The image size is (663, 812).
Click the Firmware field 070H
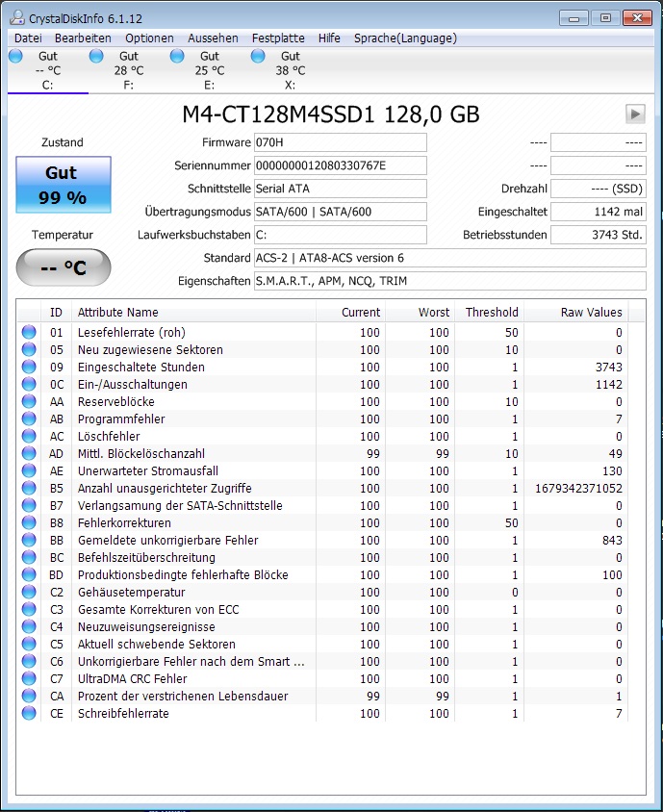(x=341, y=142)
